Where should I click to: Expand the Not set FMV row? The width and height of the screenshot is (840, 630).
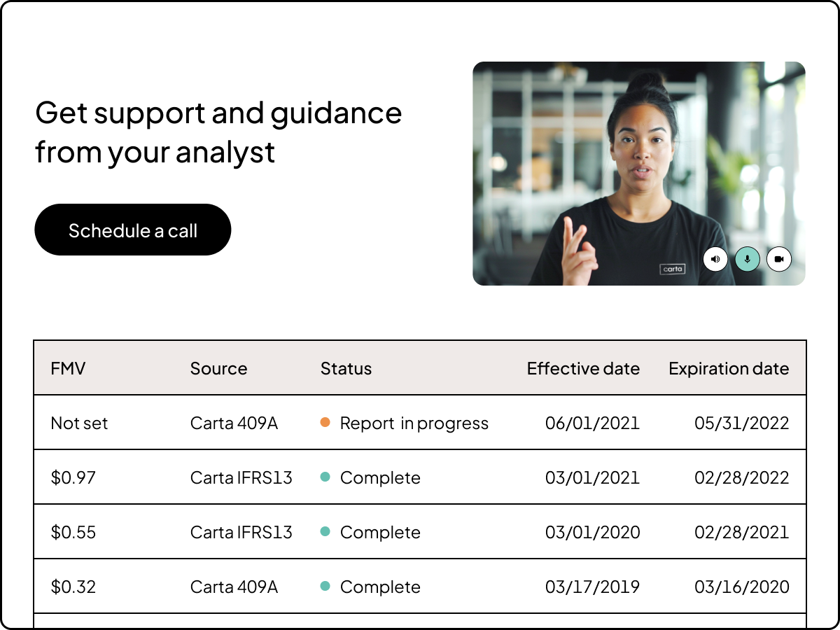click(x=79, y=423)
